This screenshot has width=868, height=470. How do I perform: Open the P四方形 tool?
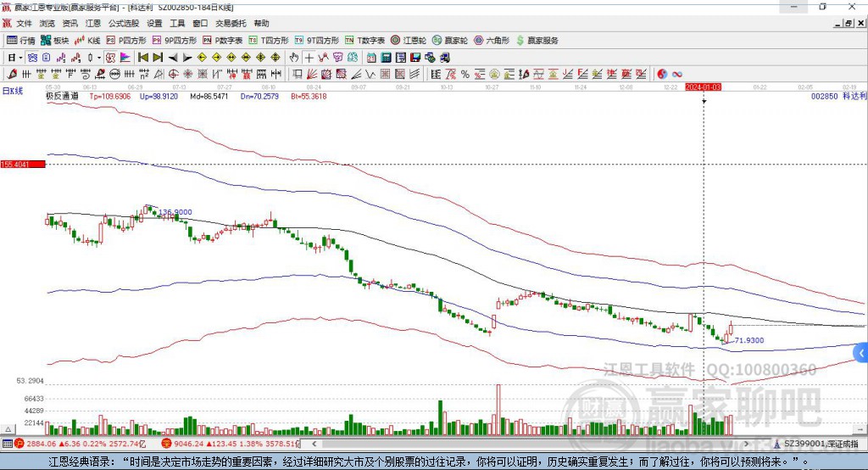[126, 41]
